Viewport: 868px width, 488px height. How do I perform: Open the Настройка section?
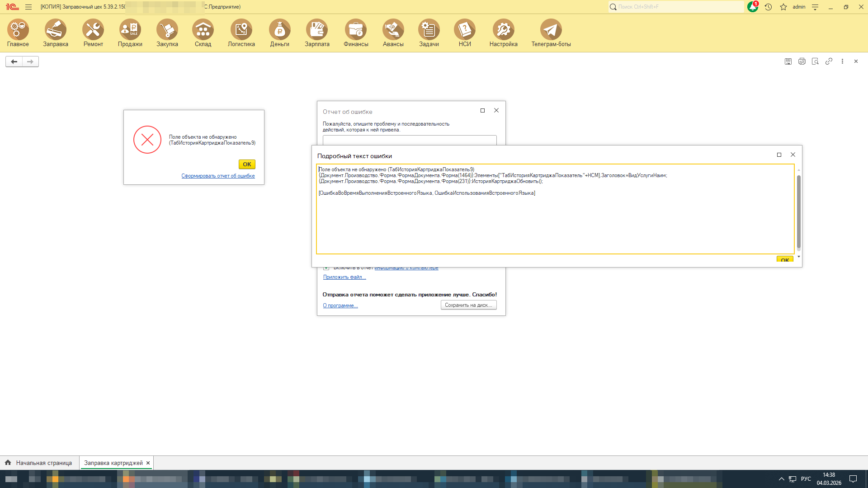[x=503, y=33]
